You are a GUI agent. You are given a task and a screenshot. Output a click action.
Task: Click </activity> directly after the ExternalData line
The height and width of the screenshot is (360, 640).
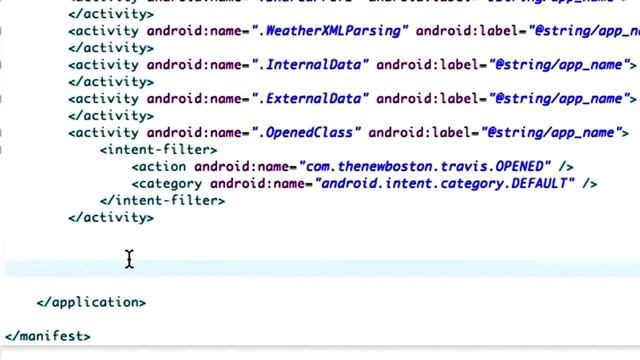pyautogui.click(x=111, y=116)
